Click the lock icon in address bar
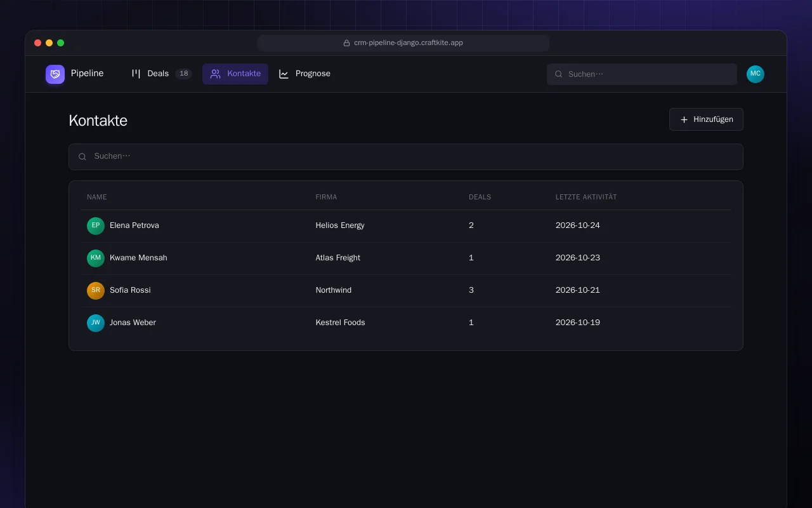This screenshot has height=508, width=812. pos(347,43)
